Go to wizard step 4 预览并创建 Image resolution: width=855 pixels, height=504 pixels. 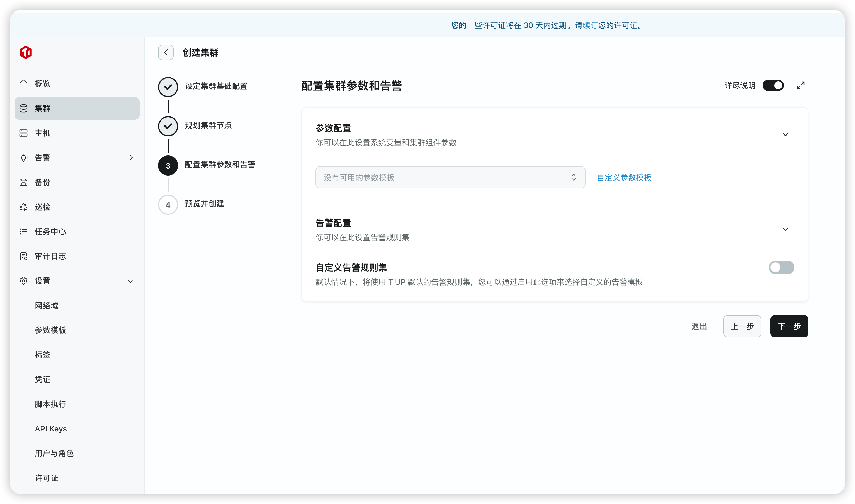click(168, 205)
